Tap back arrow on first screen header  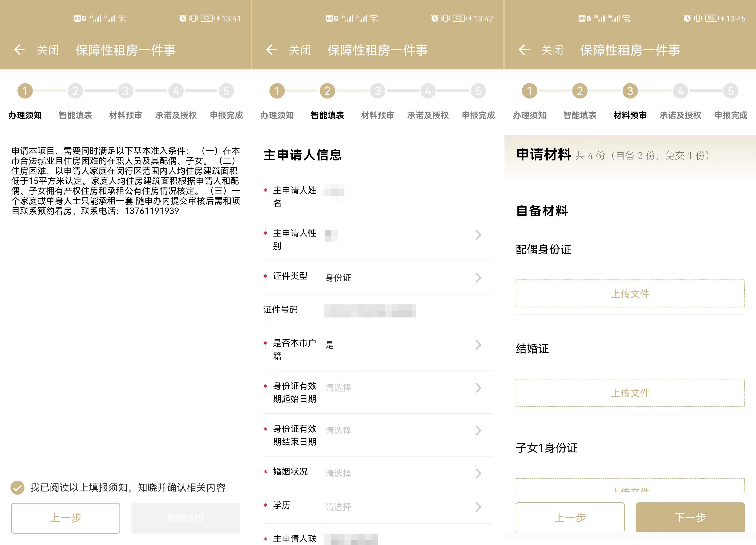pyautogui.click(x=20, y=50)
